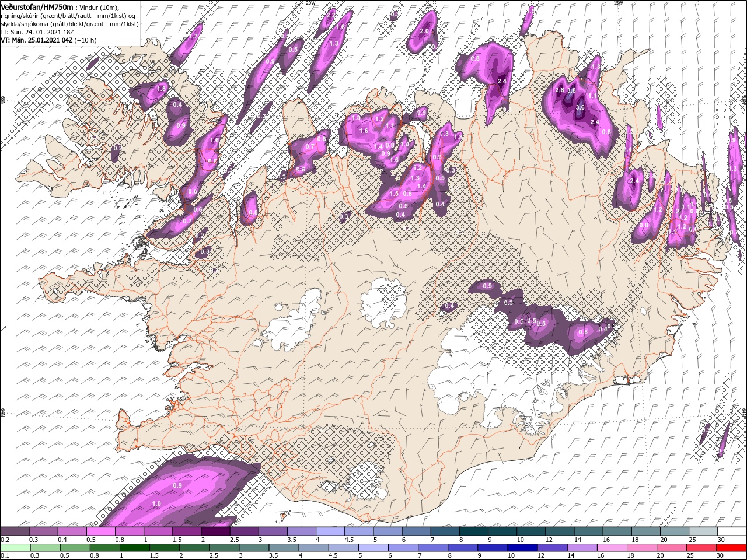The width and height of the screenshot is (747, 560).
Task: Click the deep blue rain swatch at 10
Action: (x=523, y=547)
